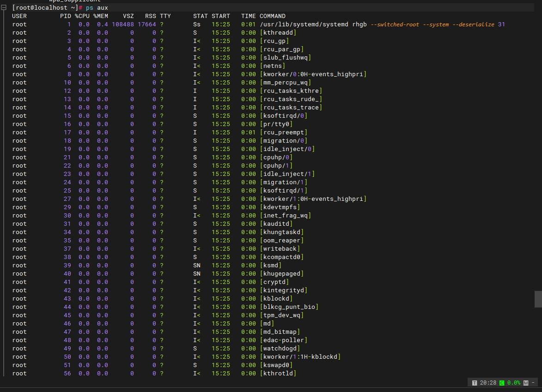This screenshot has height=392, width=542.
Task: Click the green C CPU icon
Action: (502, 383)
